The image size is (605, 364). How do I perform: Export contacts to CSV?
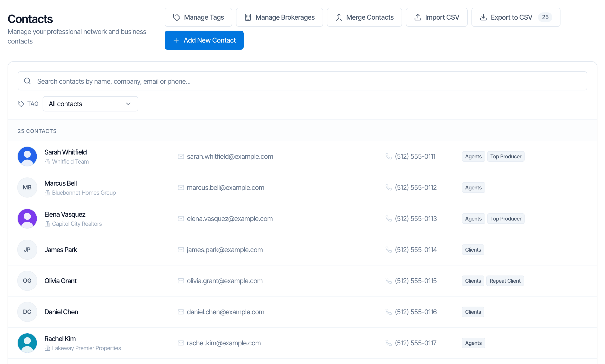[516, 17]
